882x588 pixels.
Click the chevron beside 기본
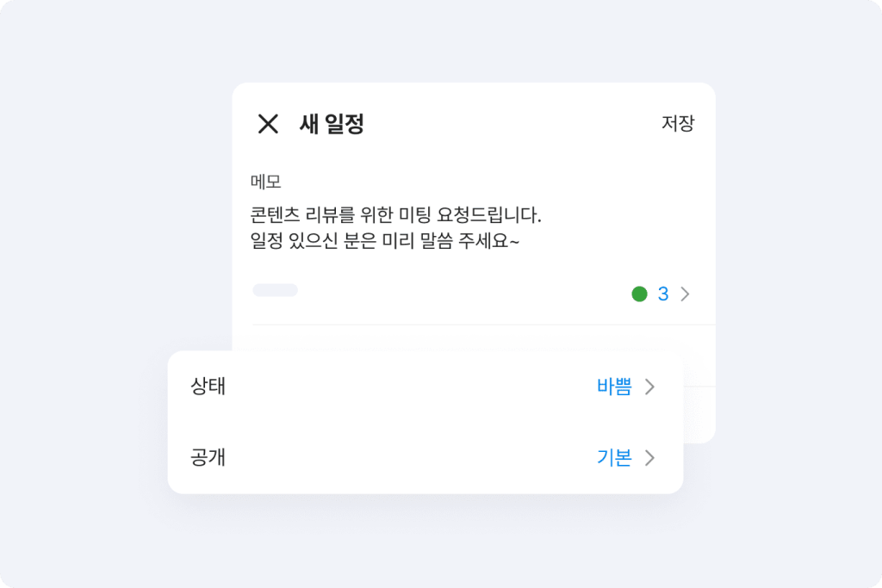coord(650,458)
